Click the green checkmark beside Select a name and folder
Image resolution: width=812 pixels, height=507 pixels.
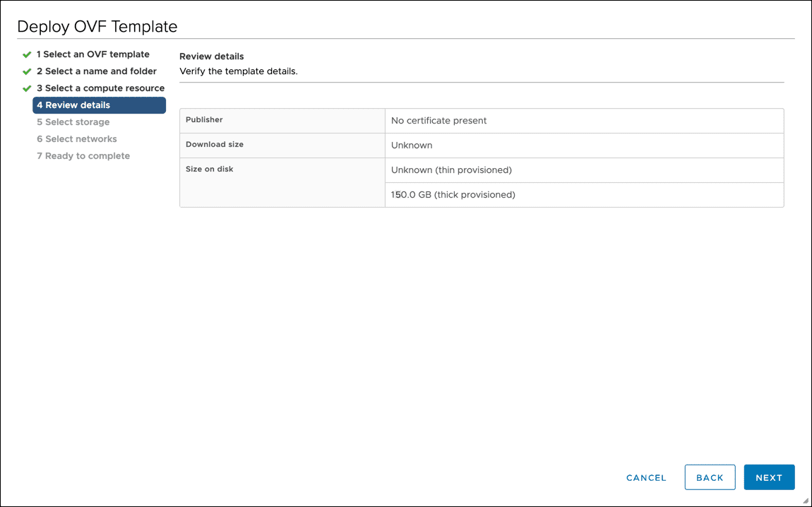(27, 71)
